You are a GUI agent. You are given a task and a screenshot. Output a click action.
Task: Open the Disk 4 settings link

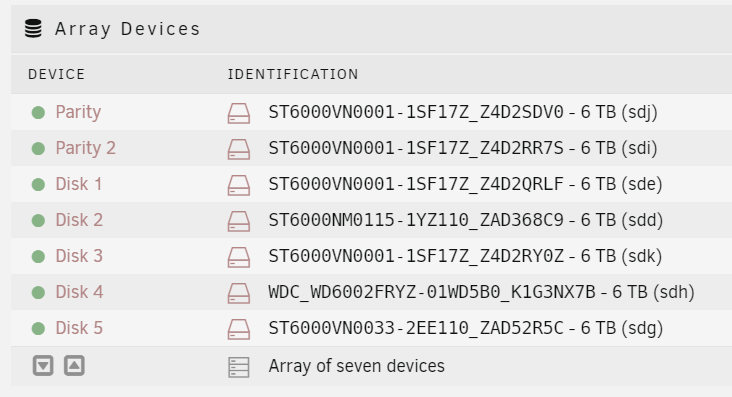79,292
